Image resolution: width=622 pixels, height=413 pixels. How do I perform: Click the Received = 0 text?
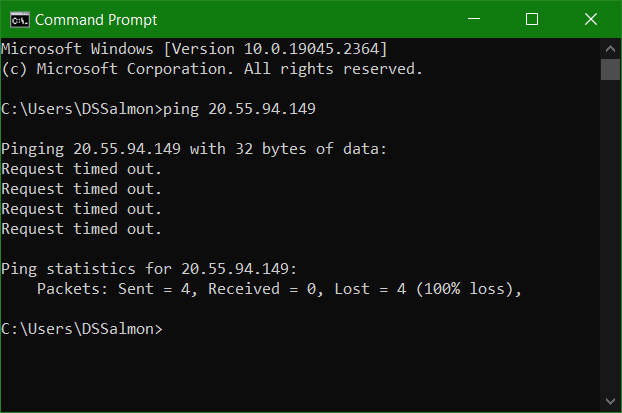[262, 289]
